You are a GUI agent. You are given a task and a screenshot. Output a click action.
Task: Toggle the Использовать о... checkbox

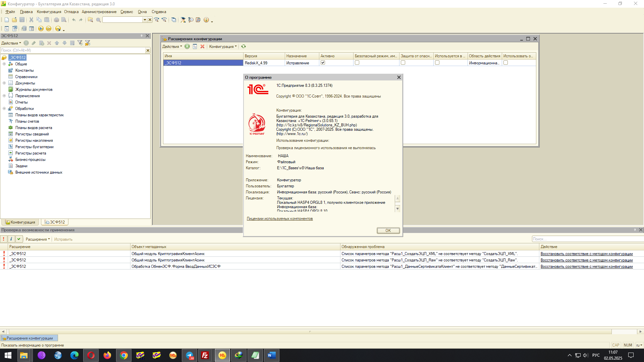pyautogui.click(x=506, y=63)
